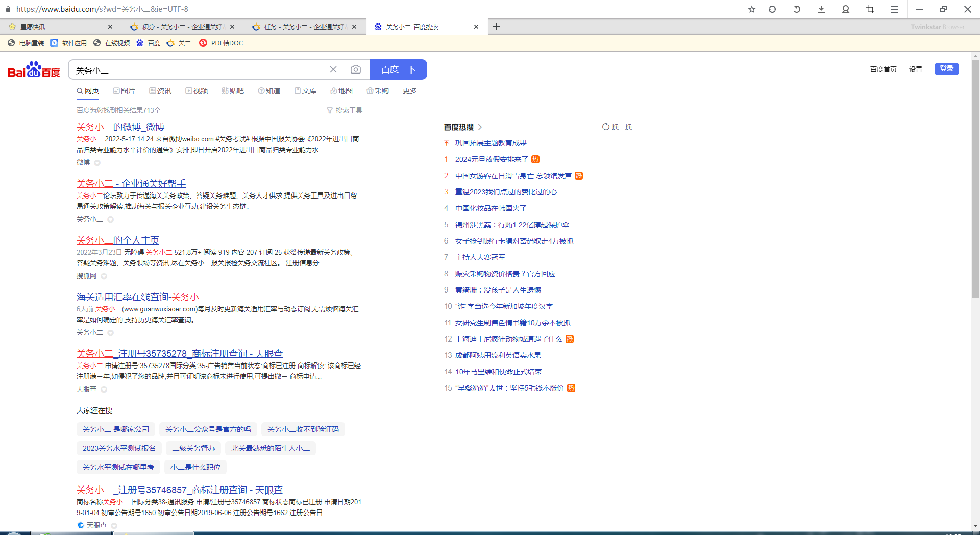
Task: Open the downloads icon in browser toolbar
Action: click(x=821, y=9)
